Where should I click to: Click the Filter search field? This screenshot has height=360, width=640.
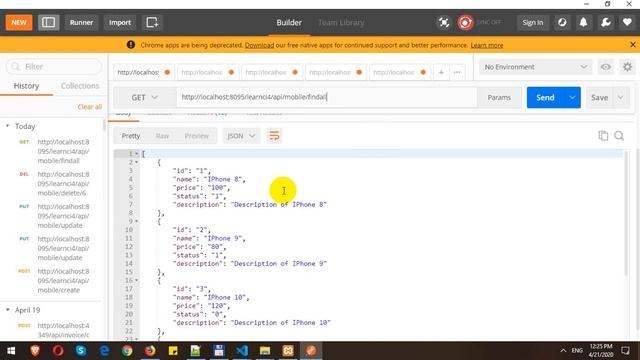click(54, 67)
